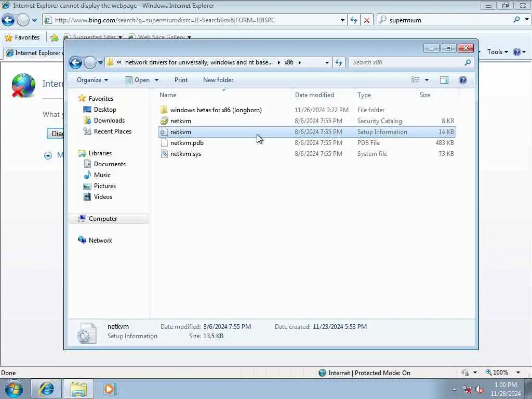The width and height of the screenshot is (532, 399).
Task: Click Print in the Explorer toolbar
Action: click(181, 80)
